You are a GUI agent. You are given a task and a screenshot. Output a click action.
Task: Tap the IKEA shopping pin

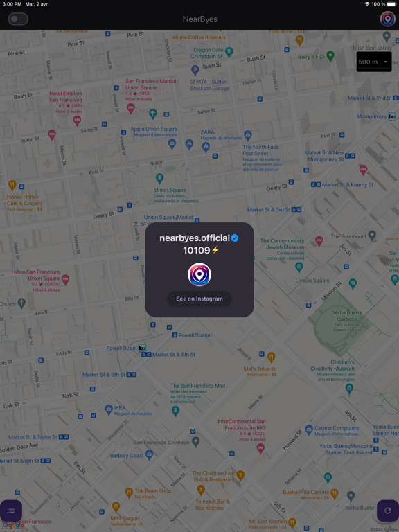coord(109,409)
